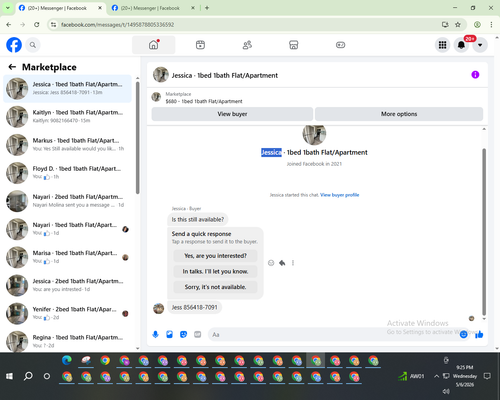Go to the Home feed icon
500x400 pixels.
154,45
